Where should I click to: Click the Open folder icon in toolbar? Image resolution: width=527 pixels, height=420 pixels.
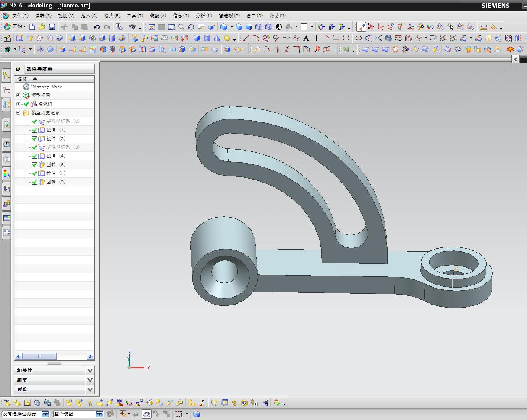coord(42,27)
